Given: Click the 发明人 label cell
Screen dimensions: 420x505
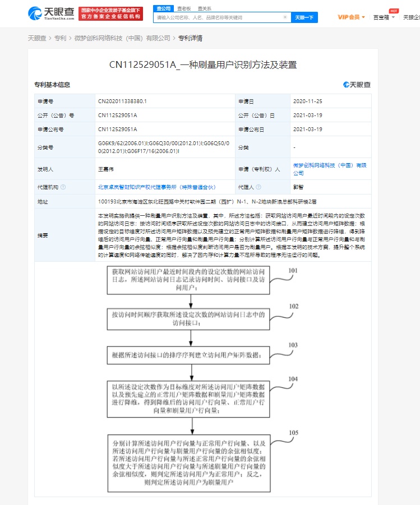Looking at the screenshot, I should (x=65, y=169).
